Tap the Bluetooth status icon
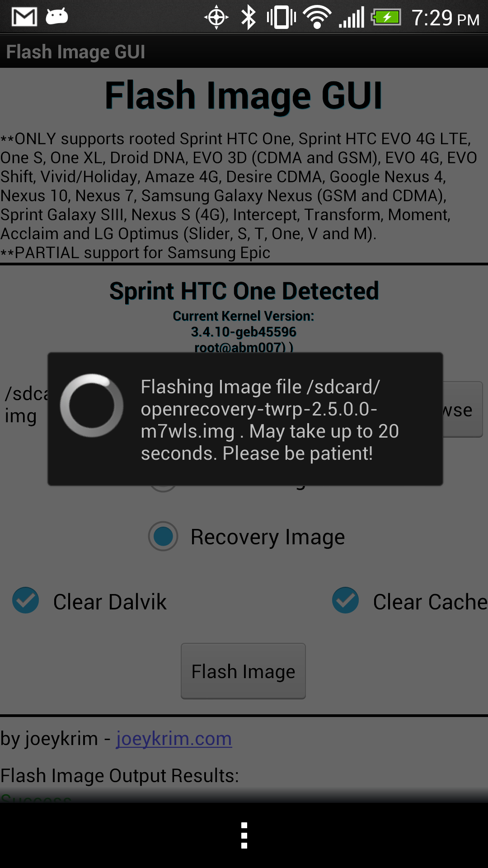 (248, 18)
